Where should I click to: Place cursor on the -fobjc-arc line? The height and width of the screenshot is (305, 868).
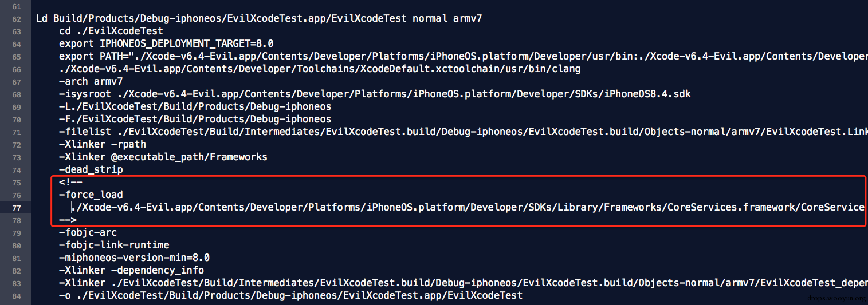(x=88, y=233)
